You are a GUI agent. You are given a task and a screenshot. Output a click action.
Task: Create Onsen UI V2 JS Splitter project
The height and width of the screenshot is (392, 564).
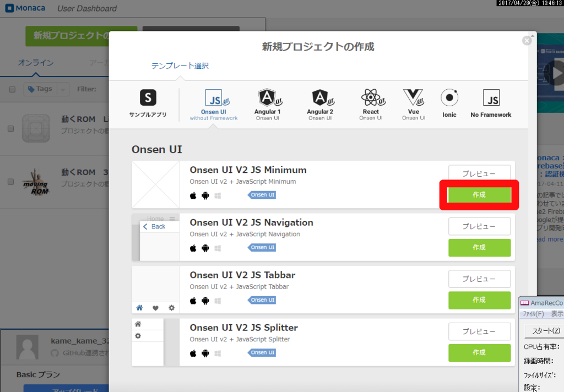[x=479, y=352]
